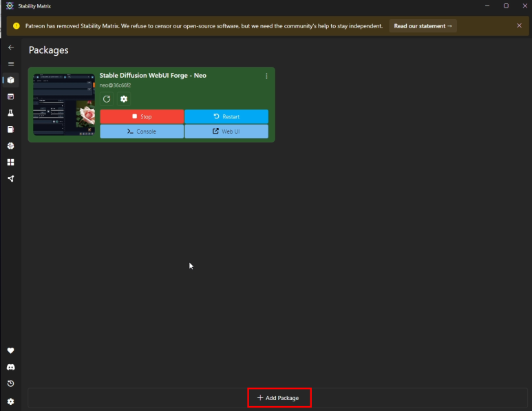The height and width of the screenshot is (411, 532).
Task: Open the history clock icon in sidebar
Action: pos(11,383)
